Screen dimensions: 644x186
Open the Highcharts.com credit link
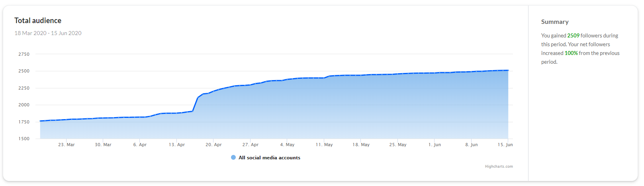pos(499,166)
